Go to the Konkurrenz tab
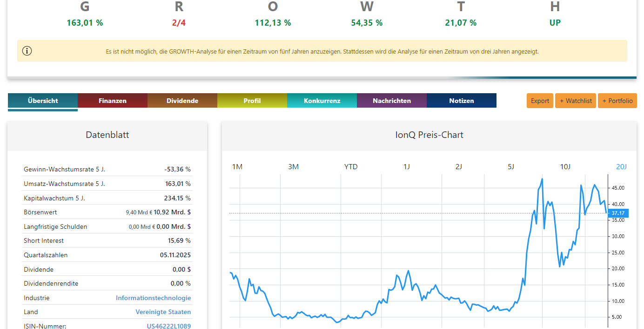The height and width of the screenshot is (329, 644). click(x=322, y=101)
